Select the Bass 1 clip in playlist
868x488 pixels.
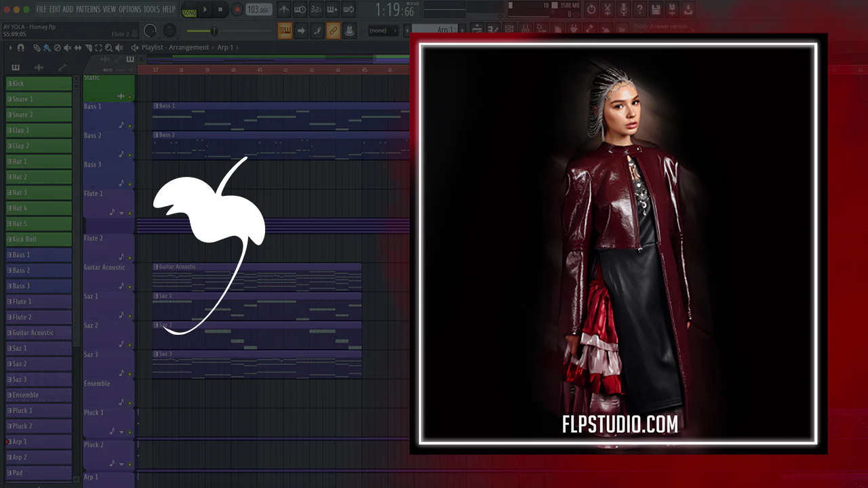coord(281,116)
